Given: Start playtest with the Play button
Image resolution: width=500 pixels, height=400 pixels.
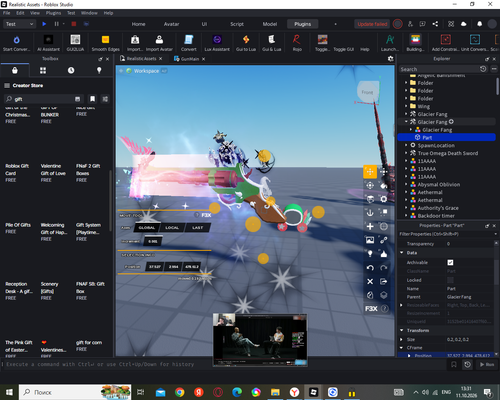Looking at the screenshot, I should click(x=44, y=24).
